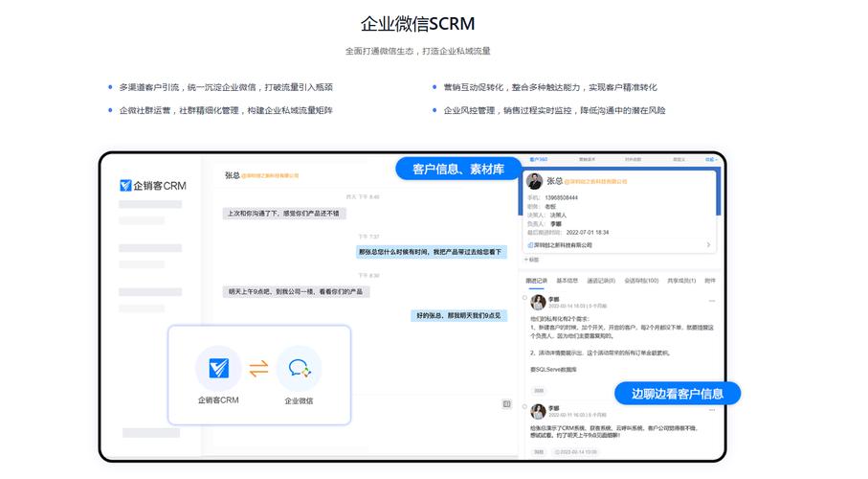Screen dimensions: 868x479
Task: Click 李娜's avatar on the first follow-up record
Action: tap(538, 302)
